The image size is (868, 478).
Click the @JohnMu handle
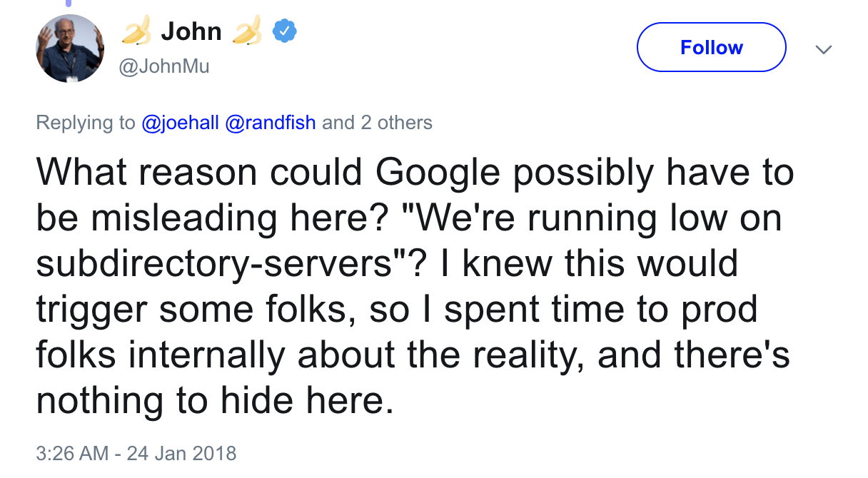(165, 66)
